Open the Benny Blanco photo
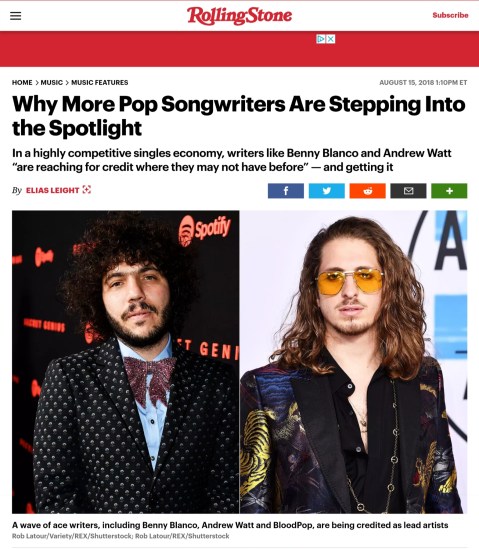Image resolution: width=479 pixels, height=549 pixels. coord(126,362)
